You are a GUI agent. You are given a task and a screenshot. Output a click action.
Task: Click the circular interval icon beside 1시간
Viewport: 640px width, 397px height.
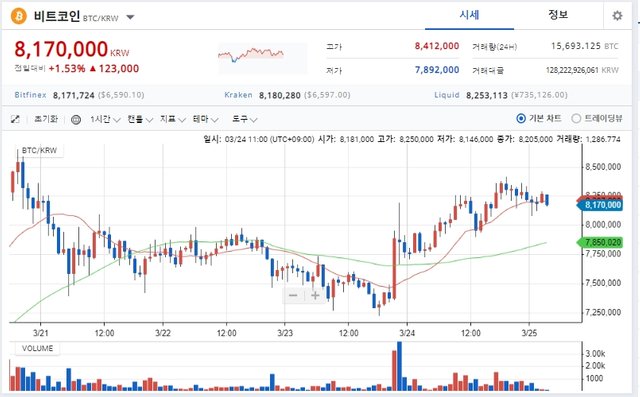click(x=76, y=120)
